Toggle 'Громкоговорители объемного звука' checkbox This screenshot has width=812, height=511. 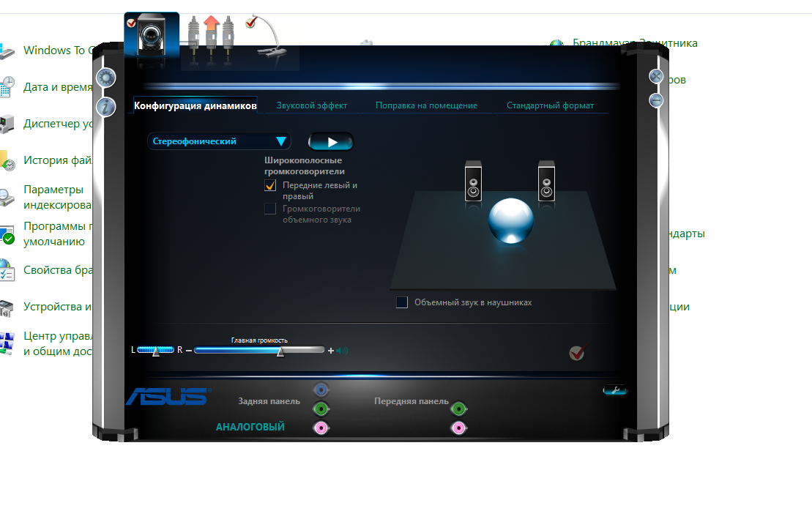(270, 209)
